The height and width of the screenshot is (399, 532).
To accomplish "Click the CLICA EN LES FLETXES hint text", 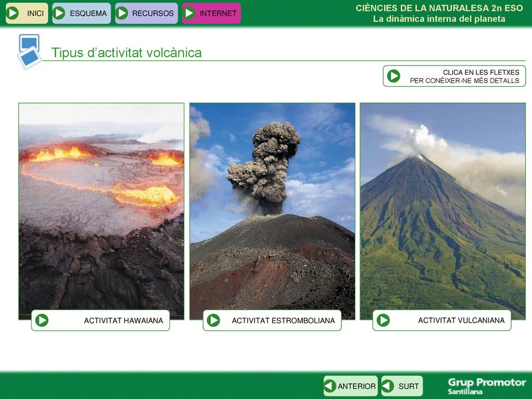I will point(464,76).
